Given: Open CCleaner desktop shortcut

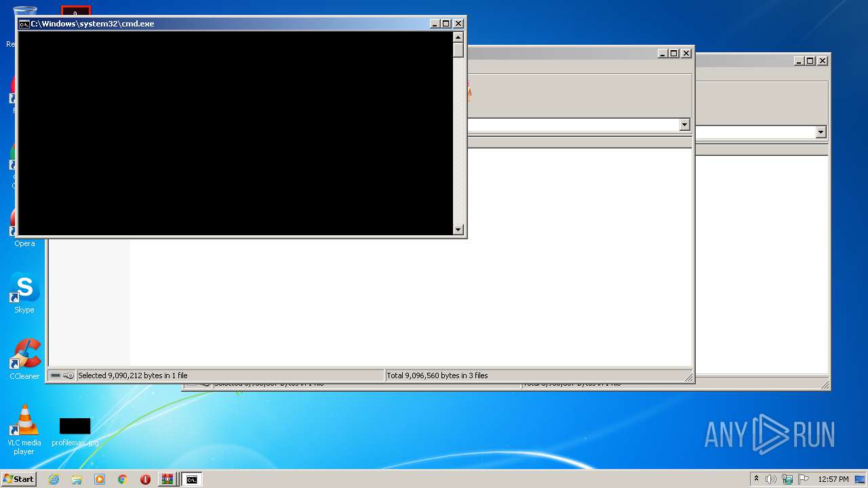Looking at the screenshot, I should (x=24, y=359).
